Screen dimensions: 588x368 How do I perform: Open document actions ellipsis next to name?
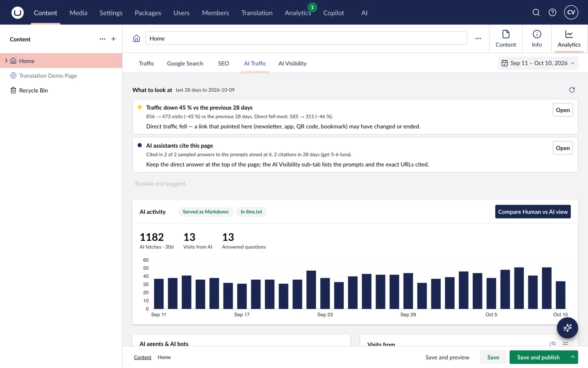[x=478, y=38]
